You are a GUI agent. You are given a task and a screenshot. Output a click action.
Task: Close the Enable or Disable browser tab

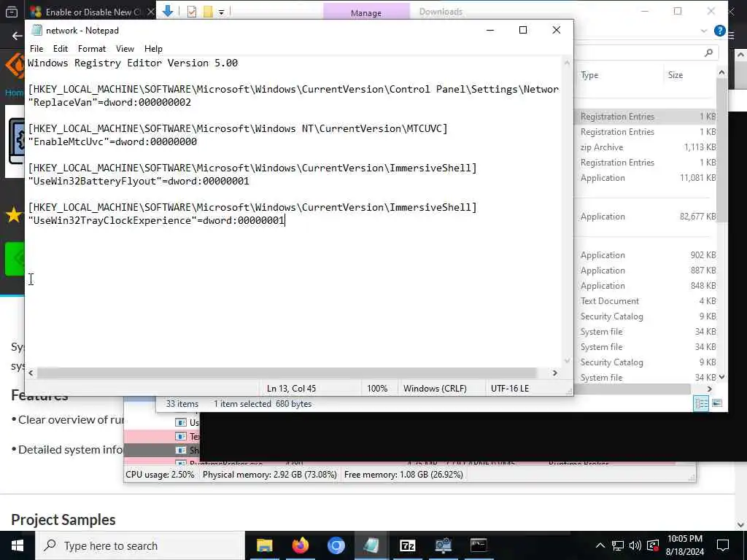coord(150,12)
